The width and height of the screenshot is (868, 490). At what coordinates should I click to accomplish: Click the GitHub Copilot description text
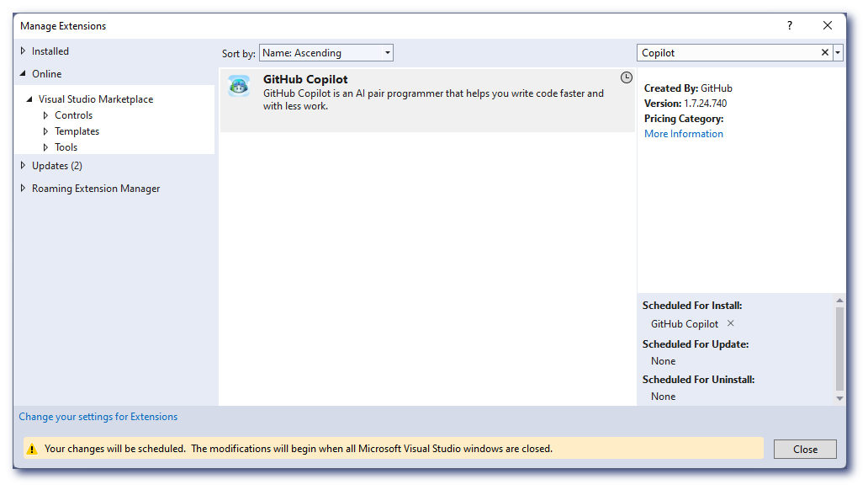click(x=433, y=100)
